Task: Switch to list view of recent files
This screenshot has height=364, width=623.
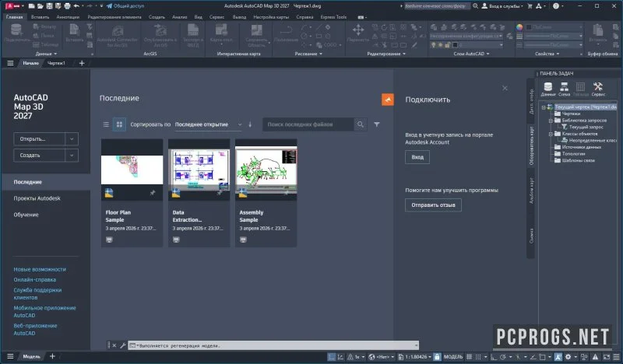Action: (x=106, y=124)
